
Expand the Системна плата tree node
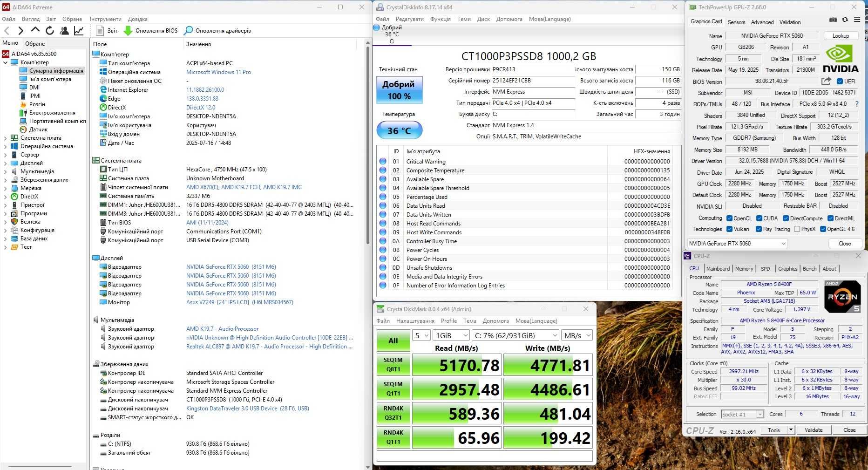coord(5,138)
